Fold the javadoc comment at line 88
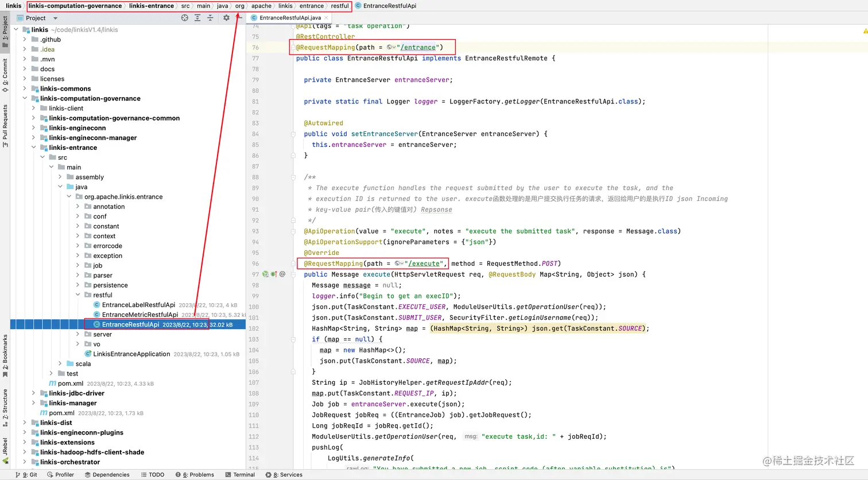Image resolution: width=868 pixels, height=480 pixels. pos(293,177)
